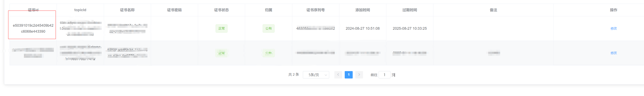644x96 pixels.
Task: Click the 证书状态 column header
Action: [221, 10]
